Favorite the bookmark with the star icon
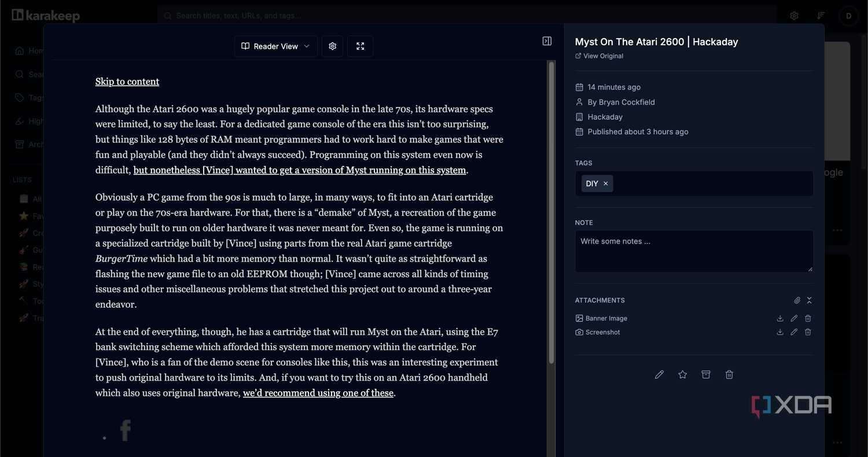The height and width of the screenshot is (457, 868). point(682,375)
